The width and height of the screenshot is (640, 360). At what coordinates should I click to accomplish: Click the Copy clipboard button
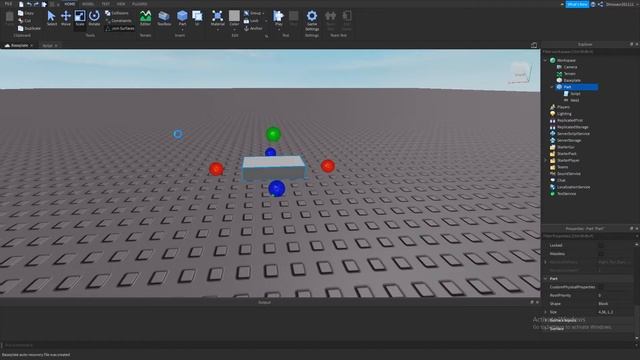point(26,13)
